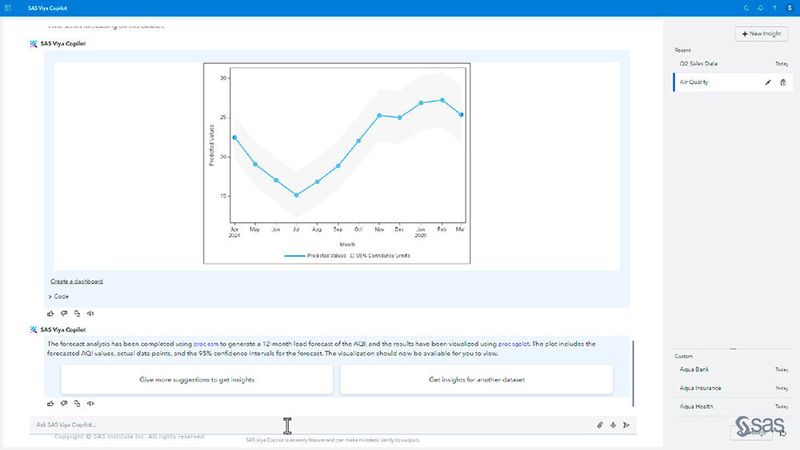Screen dimensions: 800x450
Task: Open the applications menu icon in header
Action: point(8,8)
